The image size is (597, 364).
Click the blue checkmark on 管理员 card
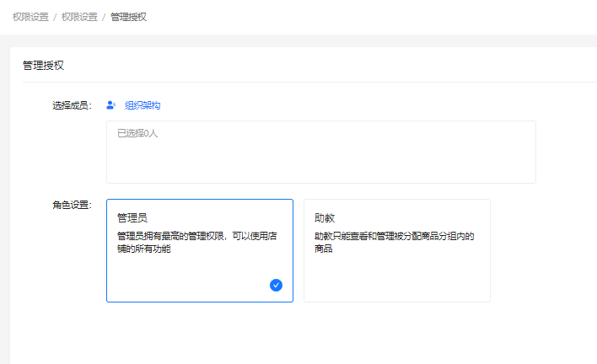pyautogui.click(x=276, y=286)
